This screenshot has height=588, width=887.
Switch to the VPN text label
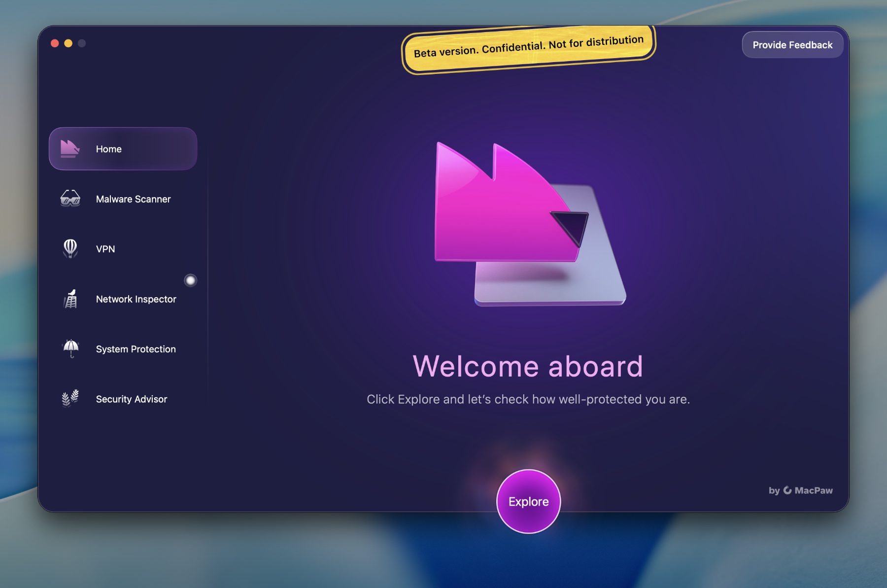pyautogui.click(x=105, y=249)
